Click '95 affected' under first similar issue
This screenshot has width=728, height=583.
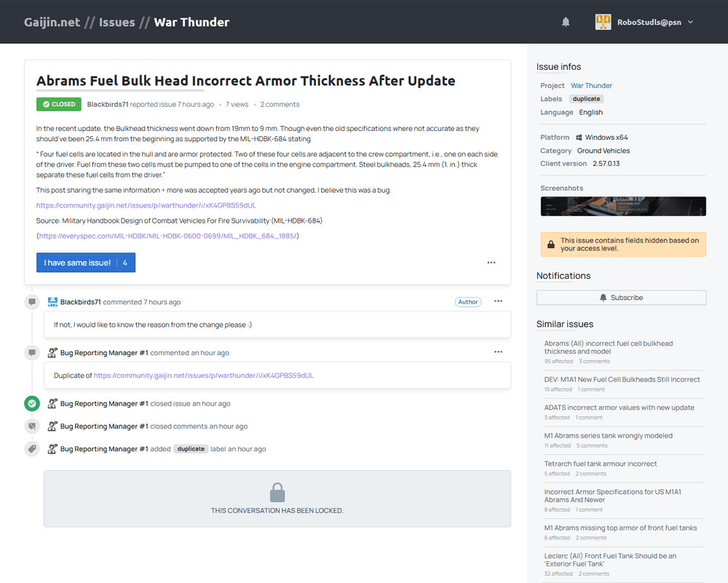[558, 361]
